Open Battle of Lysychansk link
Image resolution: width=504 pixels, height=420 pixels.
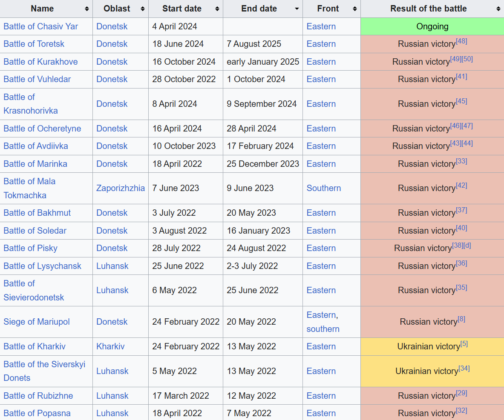[x=43, y=266]
